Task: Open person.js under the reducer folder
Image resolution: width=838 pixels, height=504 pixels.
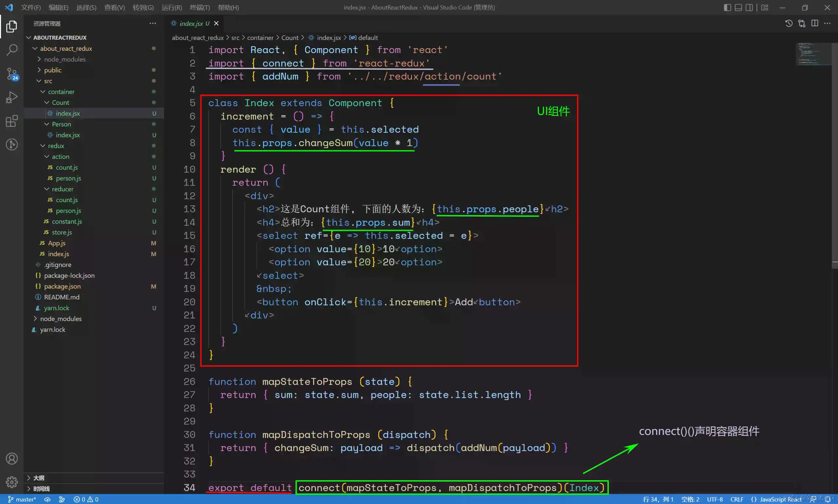Action: coord(68,211)
